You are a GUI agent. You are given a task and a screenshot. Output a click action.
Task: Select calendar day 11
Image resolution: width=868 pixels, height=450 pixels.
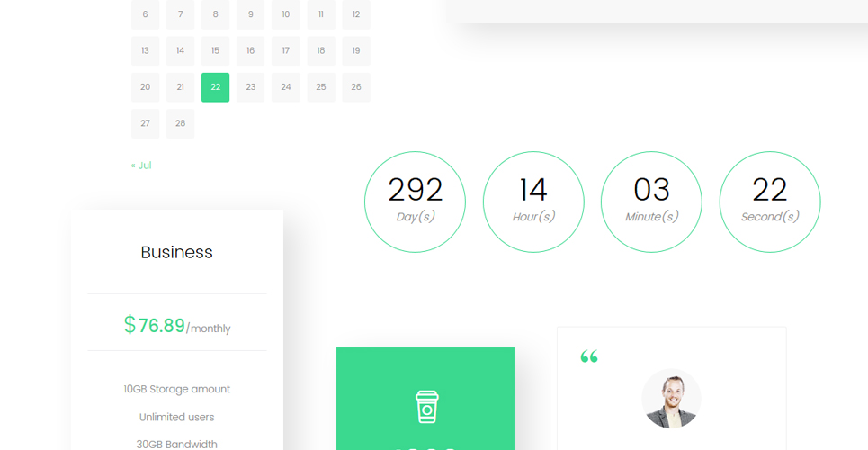point(321,14)
